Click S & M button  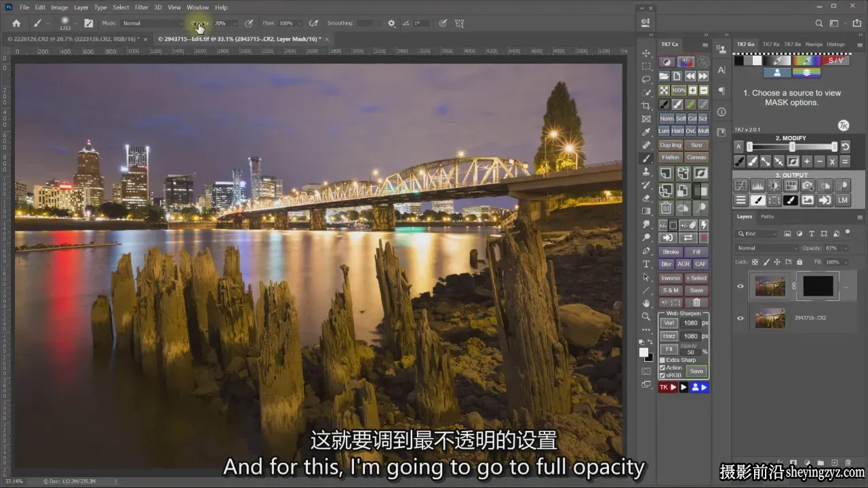(671, 290)
